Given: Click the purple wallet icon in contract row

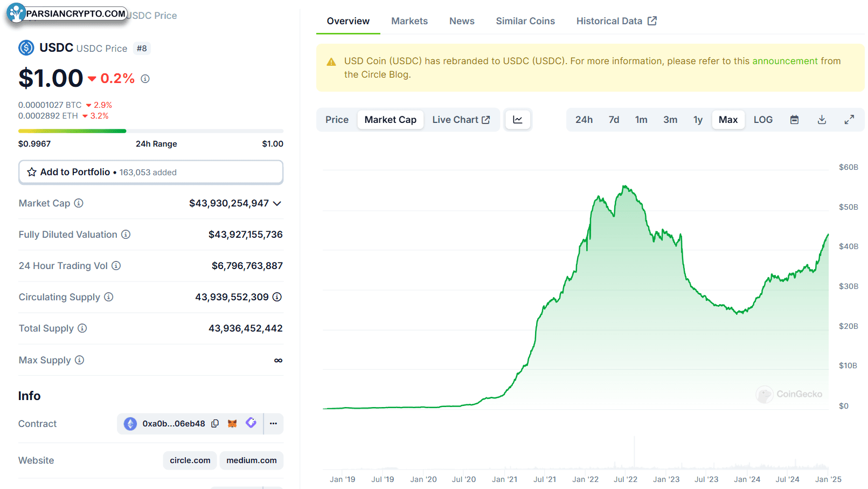Looking at the screenshot, I should 251,423.
